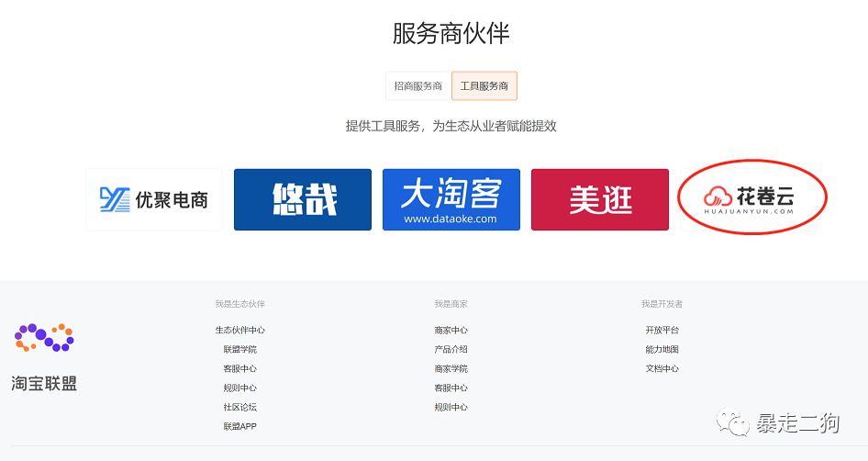Screen dimensions: 868x461
Task: Open 文档中心 footer link
Action: point(662,368)
